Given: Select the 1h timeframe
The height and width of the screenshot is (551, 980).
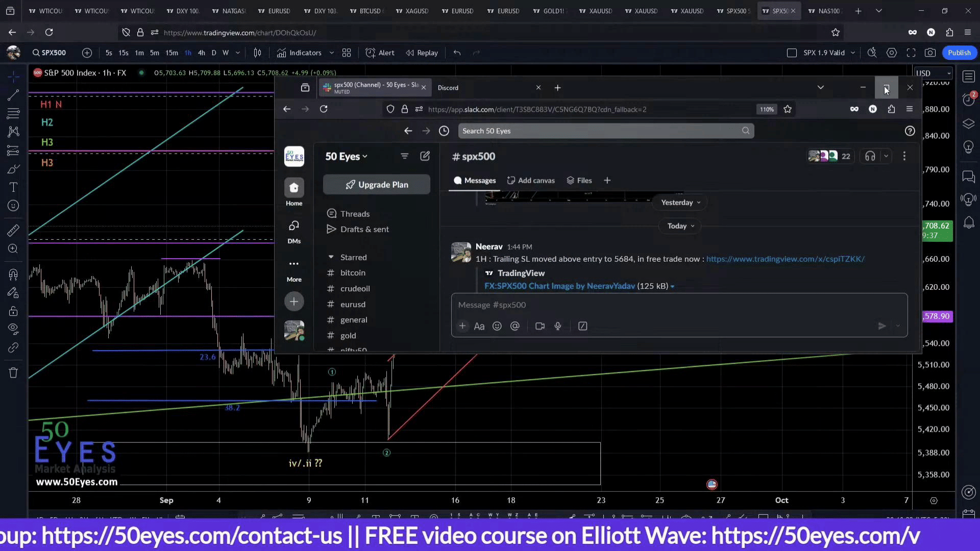Looking at the screenshot, I should (x=188, y=53).
